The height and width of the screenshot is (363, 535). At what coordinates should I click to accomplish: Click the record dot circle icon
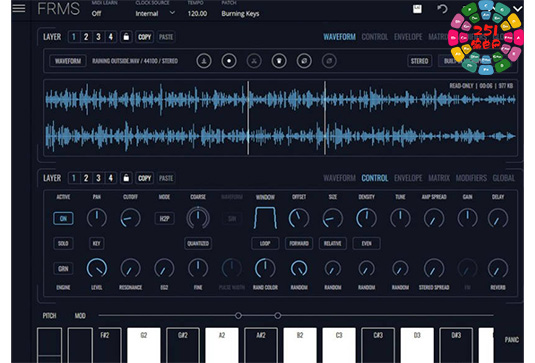pos(229,61)
